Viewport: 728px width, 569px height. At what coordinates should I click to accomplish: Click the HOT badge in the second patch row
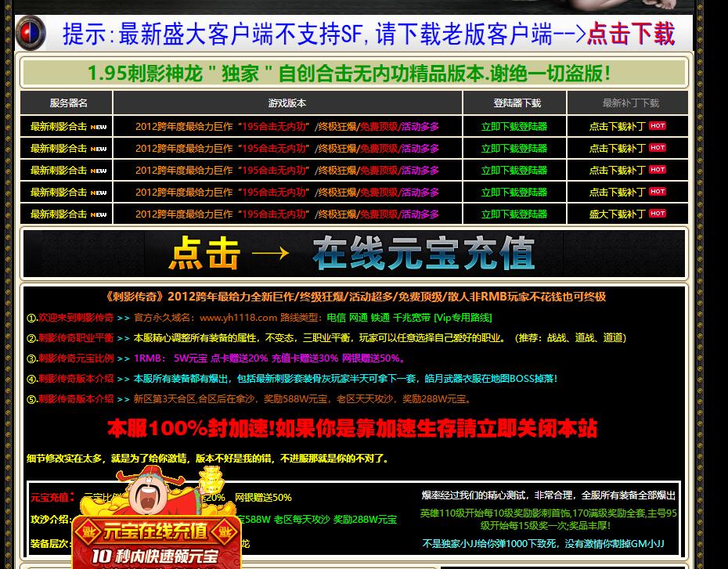point(658,148)
